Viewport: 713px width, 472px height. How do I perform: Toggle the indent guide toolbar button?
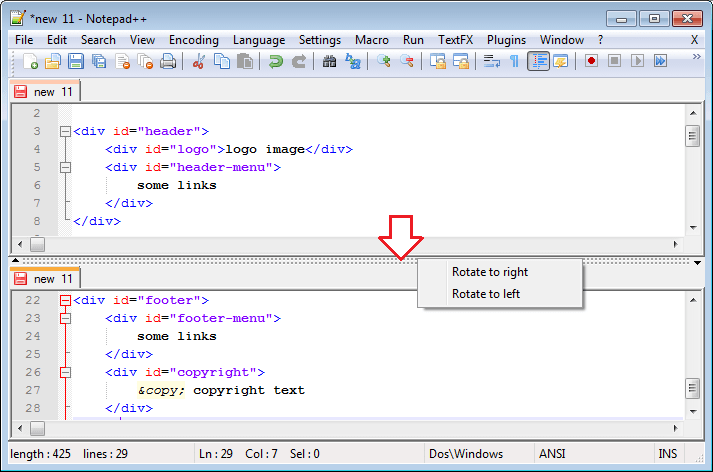click(538, 62)
